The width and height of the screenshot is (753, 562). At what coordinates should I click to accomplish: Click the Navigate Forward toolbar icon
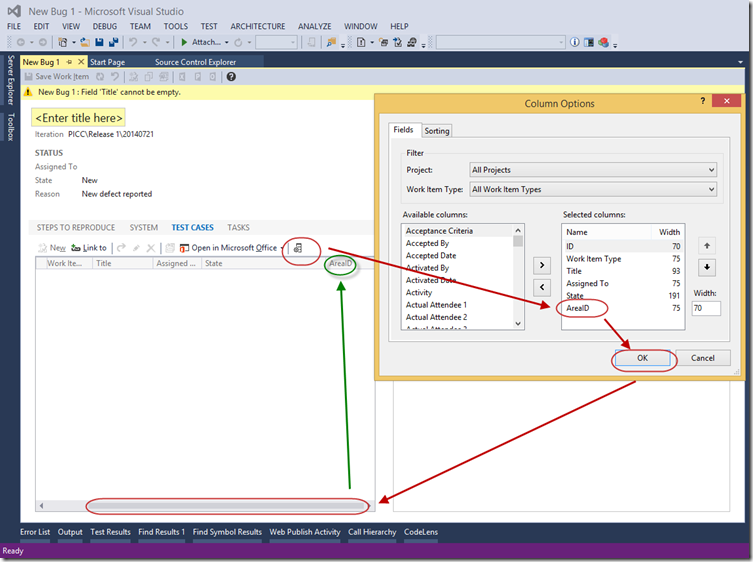43,42
